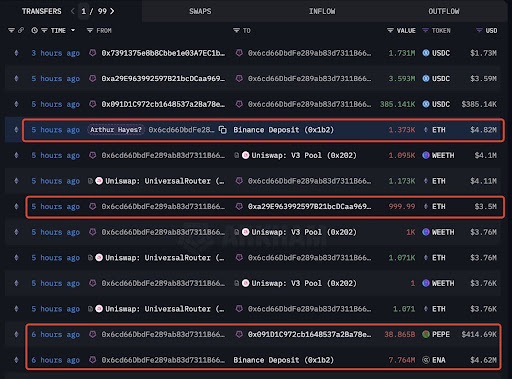Copy the Arthur Hayes address
Screen dimensions: 512x379
click(x=223, y=130)
